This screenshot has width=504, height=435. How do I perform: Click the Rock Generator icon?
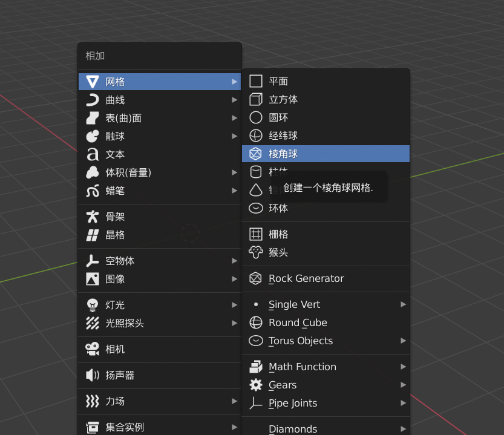pyautogui.click(x=256, y=278)
